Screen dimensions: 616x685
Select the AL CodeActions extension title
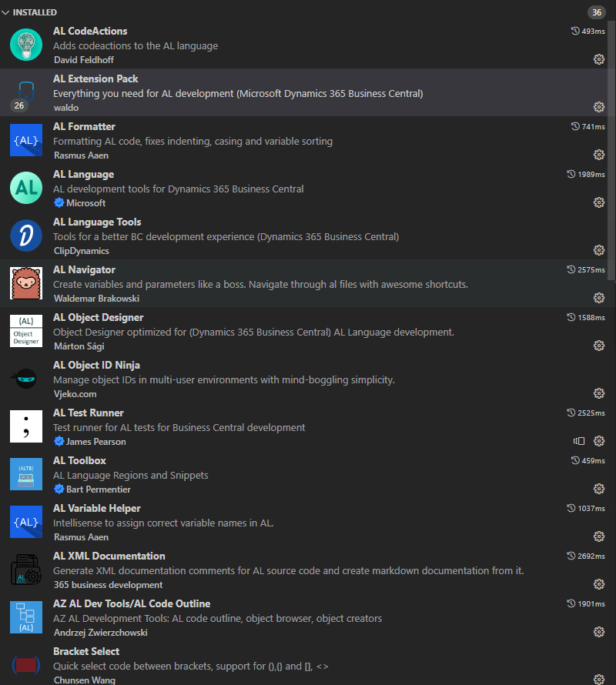pyautogui.click(x=90, y=31)
